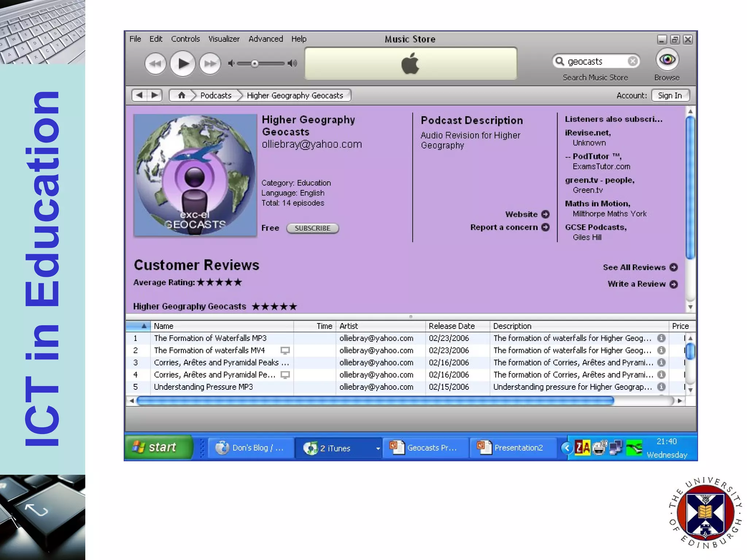Image resolution: width=747 pixels, height=560 pixels.
Task: Open the Advanced menu
Action: tap(266, 39)
